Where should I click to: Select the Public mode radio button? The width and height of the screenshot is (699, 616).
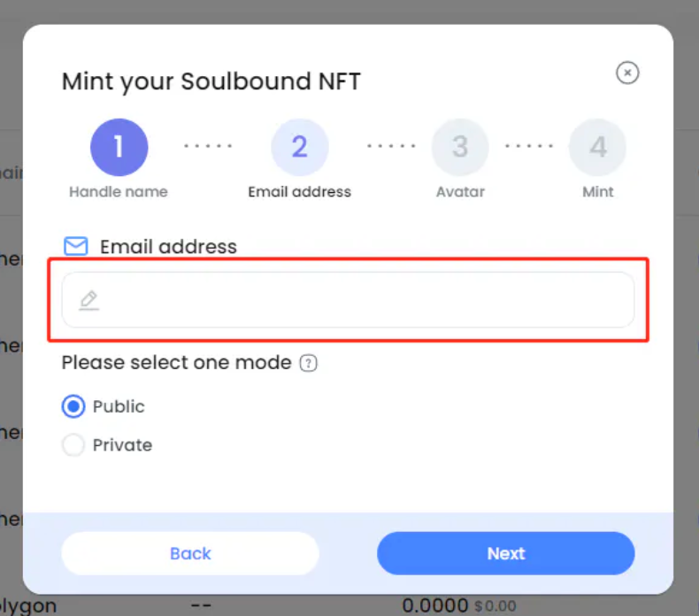coord(73,406)
